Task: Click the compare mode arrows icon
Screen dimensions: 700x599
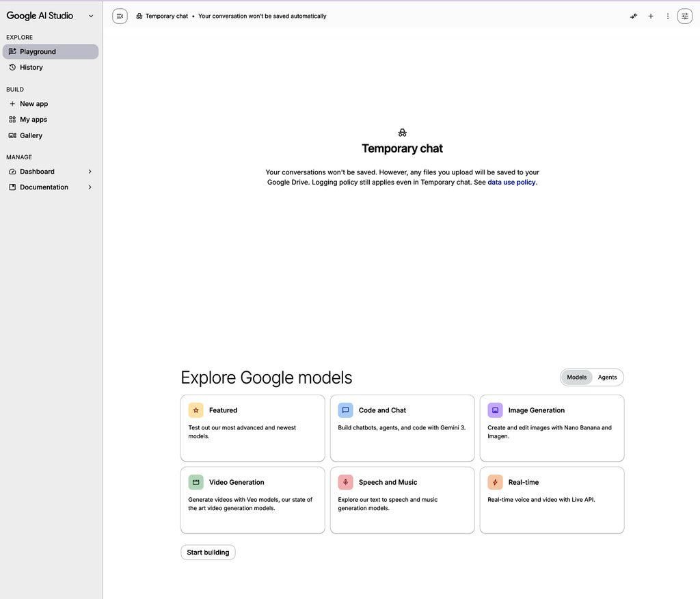Action: [634, 16]
